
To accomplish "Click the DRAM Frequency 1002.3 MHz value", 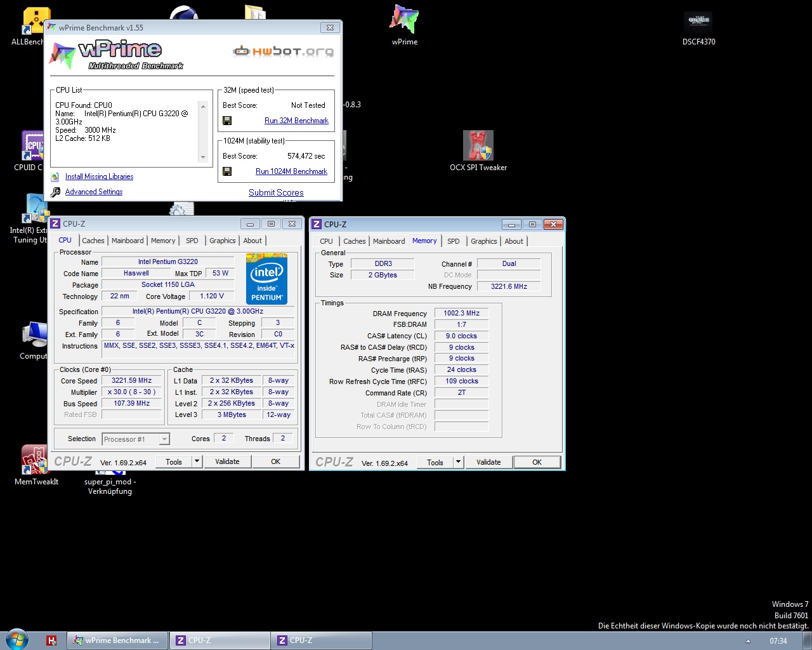I will [462, 313].
